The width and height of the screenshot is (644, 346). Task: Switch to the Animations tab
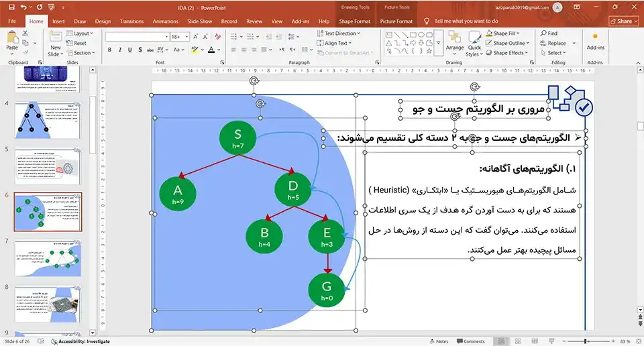pos(166,21)
